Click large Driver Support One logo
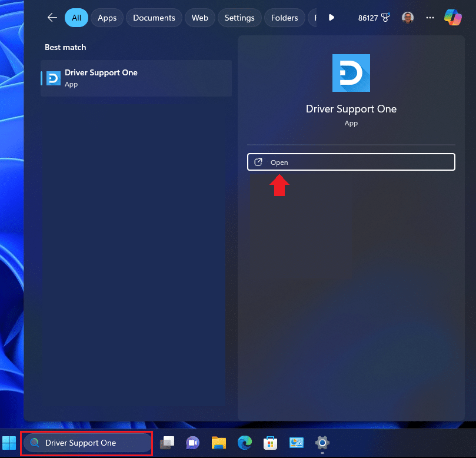 click(x=351, y=73)
